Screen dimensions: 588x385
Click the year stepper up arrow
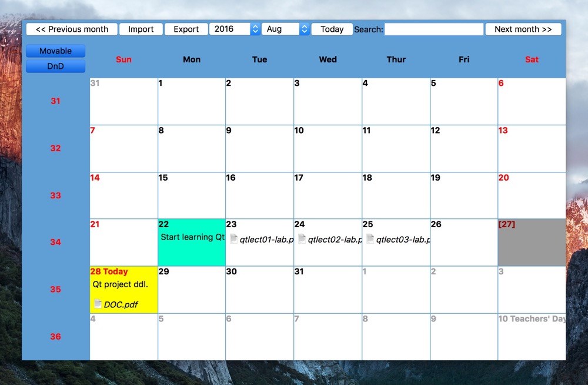pos(255,26)
